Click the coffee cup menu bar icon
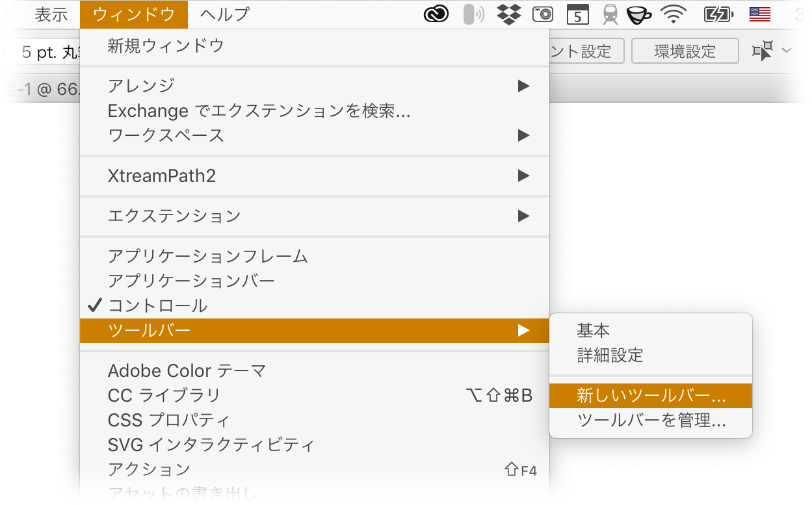Image resolution: width=812 pixels, height=505 pixels. tap(638, 14)
